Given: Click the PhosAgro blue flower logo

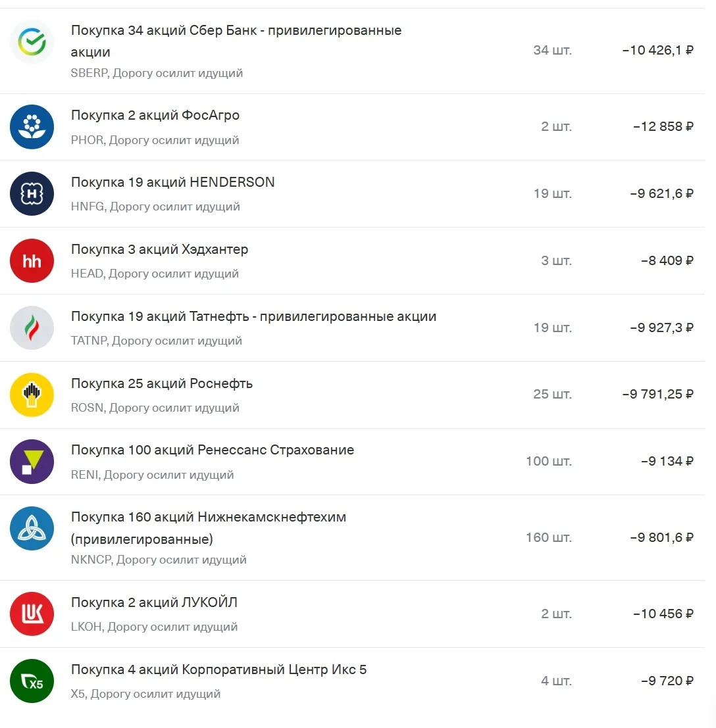Looking at the screenshot, I should [x=32, y=127].
